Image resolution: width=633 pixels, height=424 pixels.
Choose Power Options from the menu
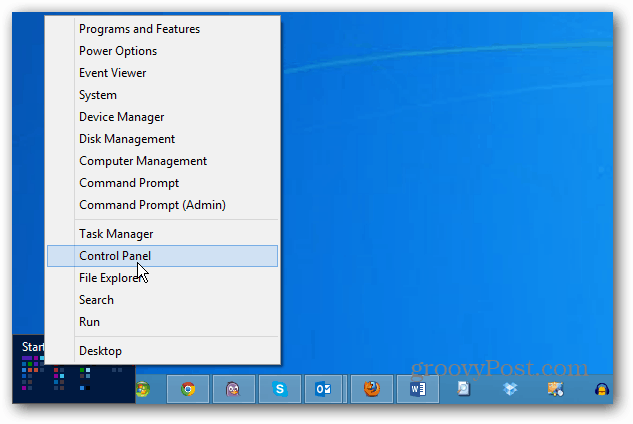pos(162,51)
